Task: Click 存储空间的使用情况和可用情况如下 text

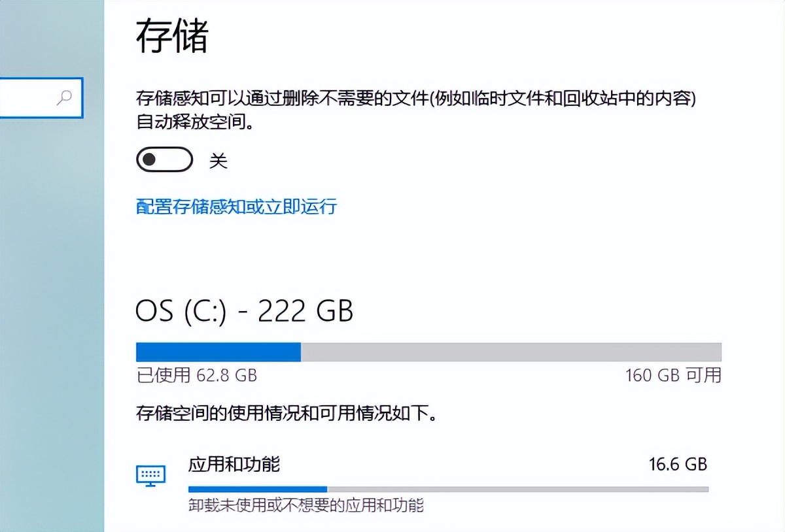Action: click(x=287, y=414)
